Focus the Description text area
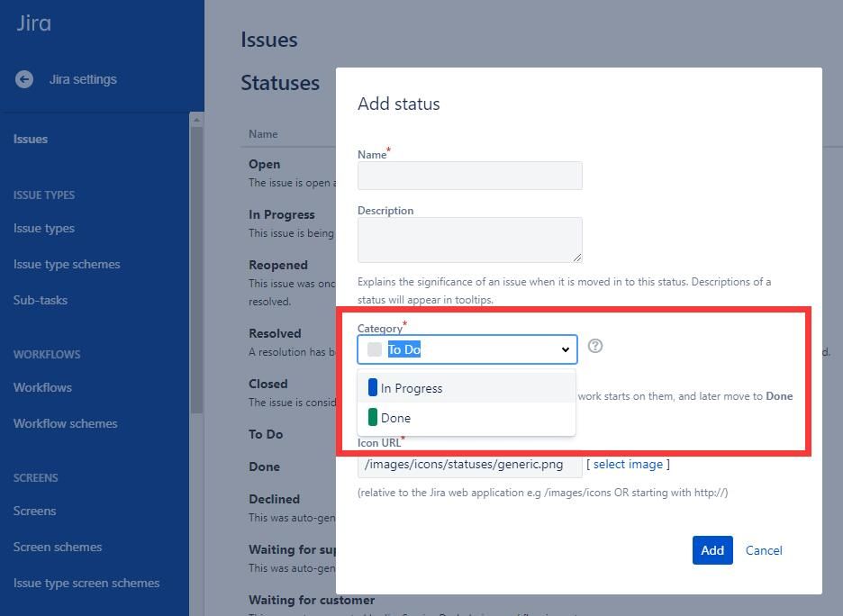Image resolution: width=843 pixels, height=616 pixels. pyautogui.click(x=469, y=240)
